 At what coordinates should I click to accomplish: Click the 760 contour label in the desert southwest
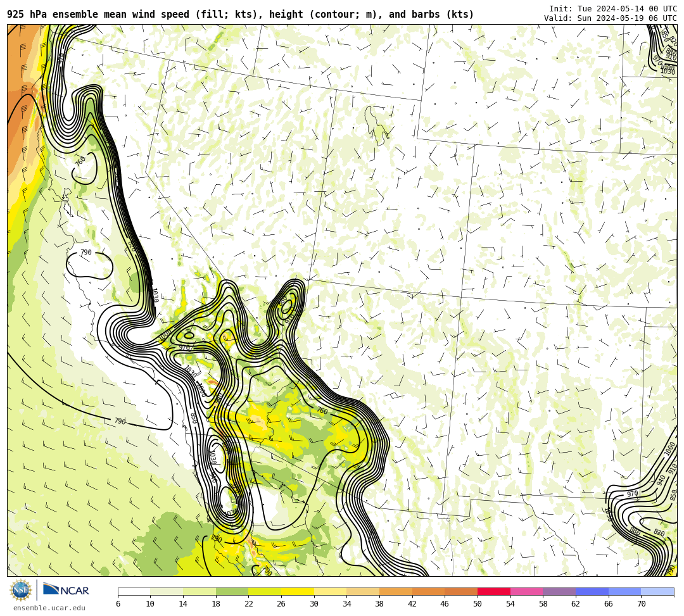[x=322, y=410]
